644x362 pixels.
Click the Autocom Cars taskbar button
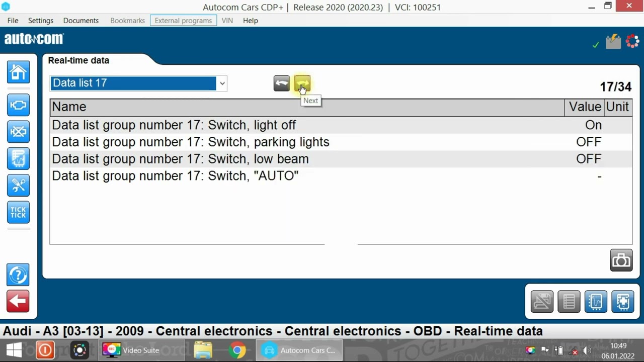tap(299, 350)
